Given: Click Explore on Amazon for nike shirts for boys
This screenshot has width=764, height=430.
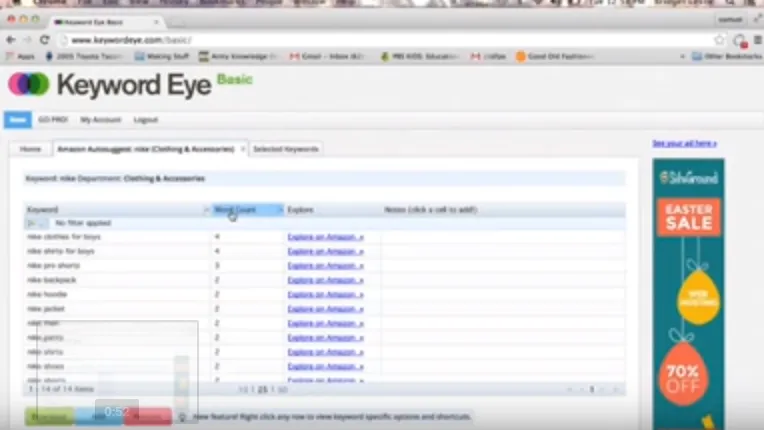Looking at the screenshot, I should pos(325,251).
